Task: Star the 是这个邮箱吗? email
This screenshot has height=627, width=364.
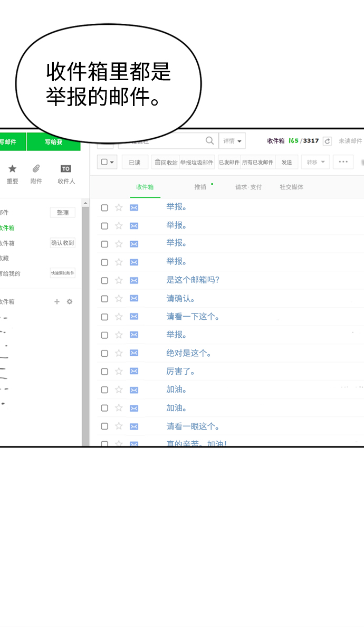Action: 119,280
